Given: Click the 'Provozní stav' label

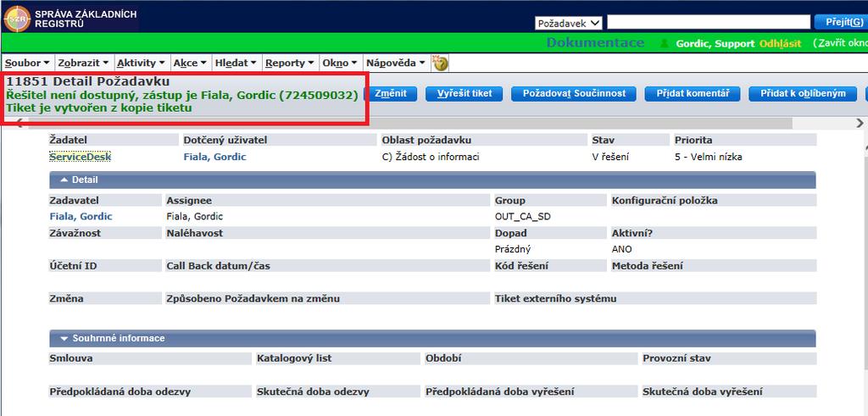Looking at the screenshot, I should tap(676, 358).
